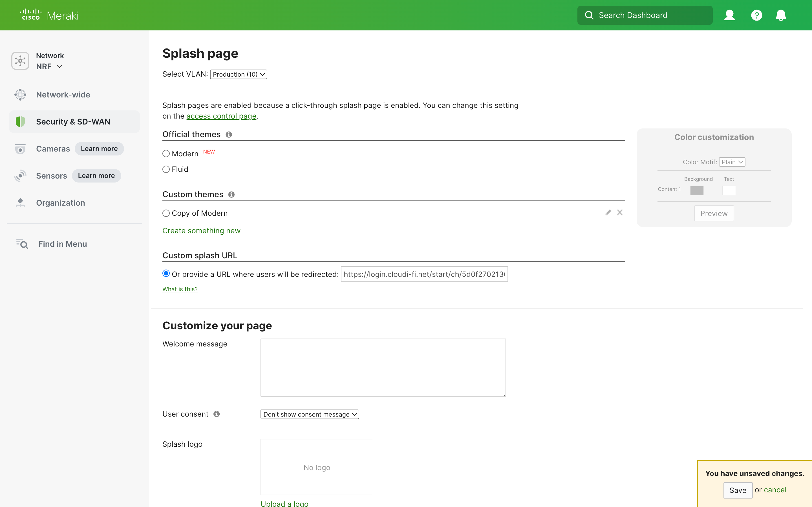
Task: Click the Create something new link
Action: (201, 230)
